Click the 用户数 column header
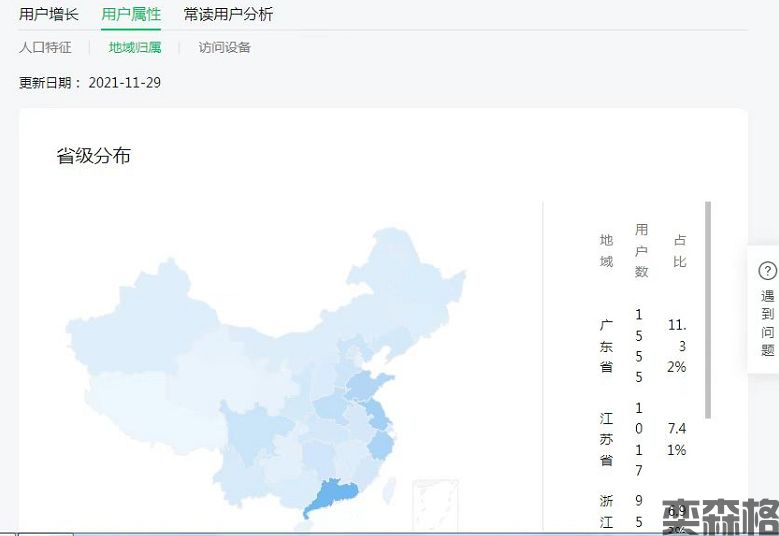The image size is (779, 536). coord(641,250)
